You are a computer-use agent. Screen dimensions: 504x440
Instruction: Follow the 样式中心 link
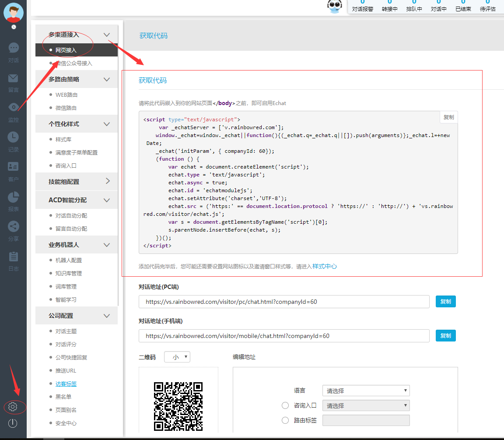(325, 266)
